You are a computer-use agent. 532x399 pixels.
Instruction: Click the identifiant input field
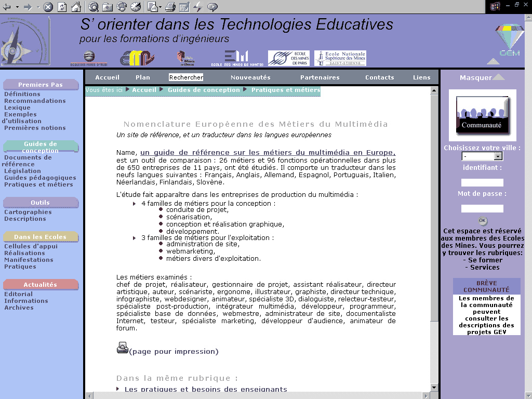click(482, 182)
